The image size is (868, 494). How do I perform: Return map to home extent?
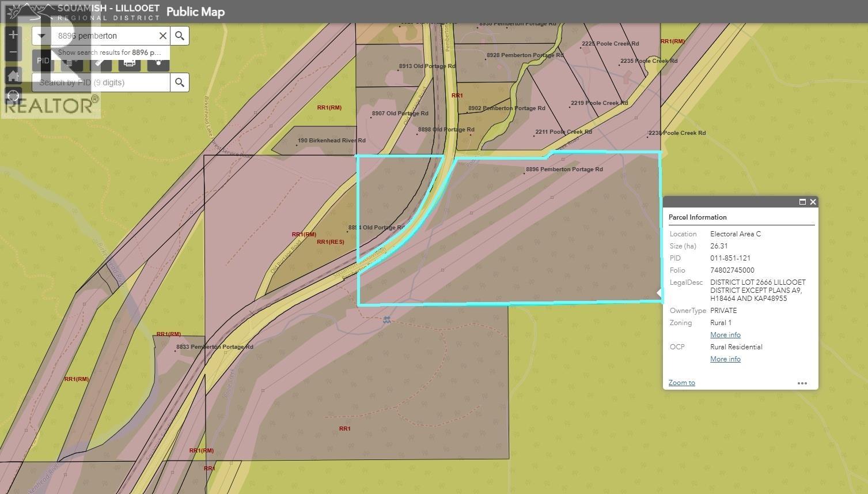[x=13, y=76]
